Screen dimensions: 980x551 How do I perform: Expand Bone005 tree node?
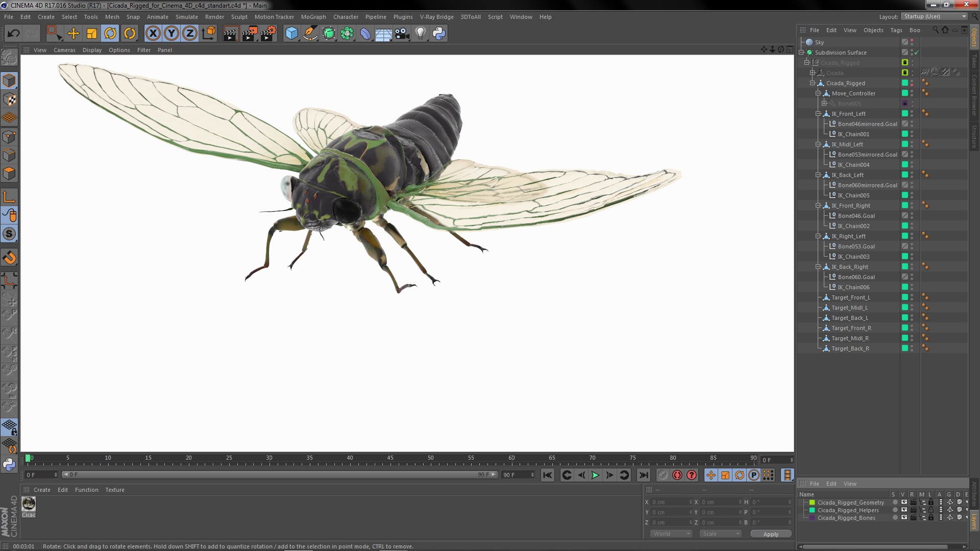point(824,104)
